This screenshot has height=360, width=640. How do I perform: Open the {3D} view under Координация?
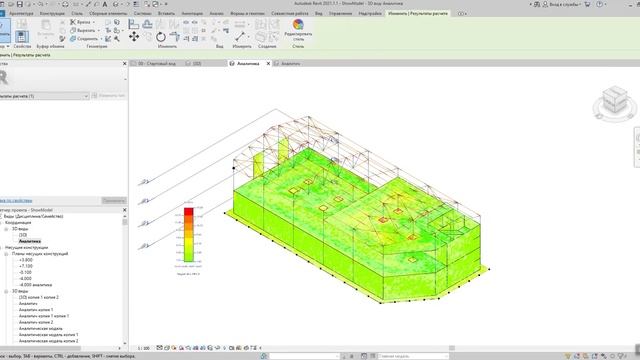(x=23, y=235)
